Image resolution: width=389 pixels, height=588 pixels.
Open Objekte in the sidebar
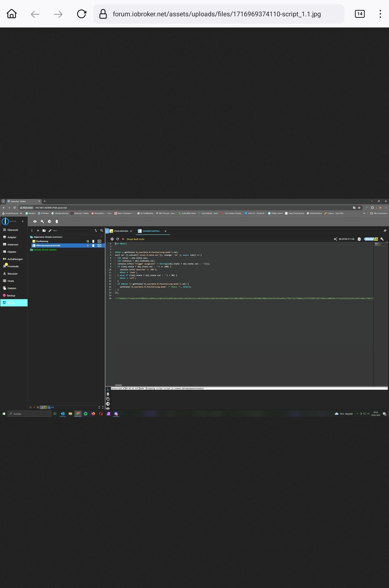[x=14, y=252]
